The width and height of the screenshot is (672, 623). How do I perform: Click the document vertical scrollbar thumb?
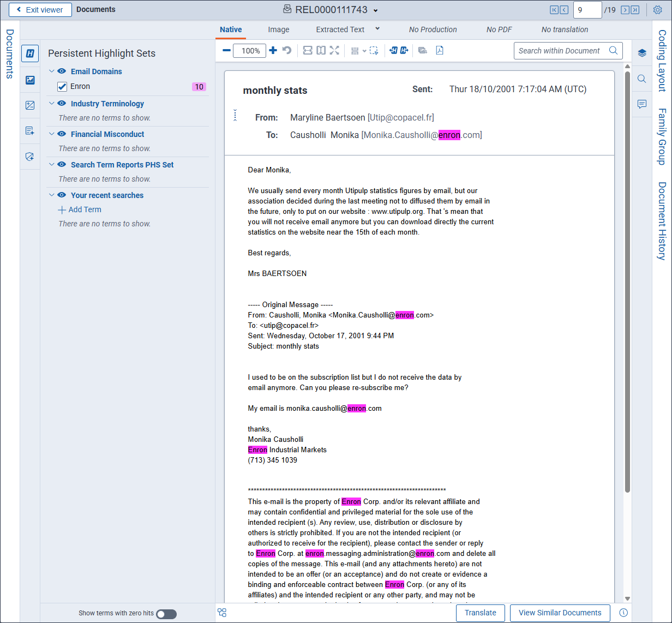[x=627, y=282]
